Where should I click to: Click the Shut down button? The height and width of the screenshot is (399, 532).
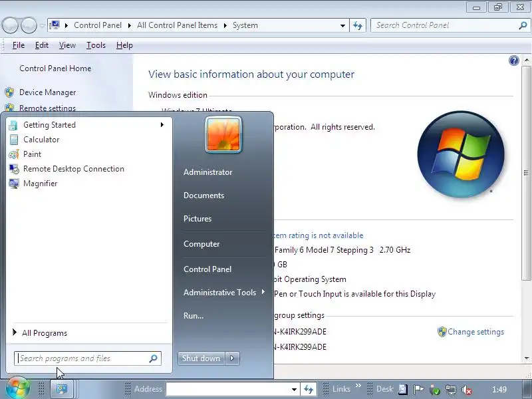click(x=201, y=358)
